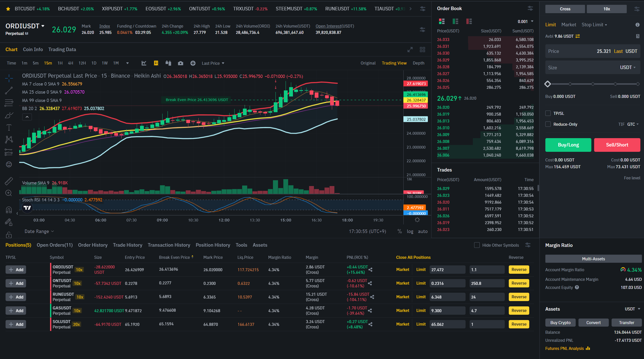Open chart indicators icon
The image size is (644, 359).
[x=144, y=63]
